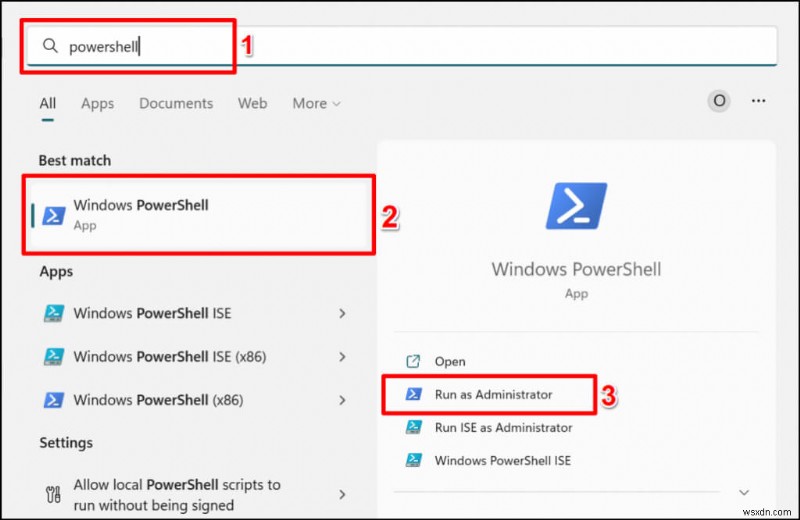Click the Windows PowerShell ISE action icon
Viewport: 800px width, 520px height.
click(413, 460)
